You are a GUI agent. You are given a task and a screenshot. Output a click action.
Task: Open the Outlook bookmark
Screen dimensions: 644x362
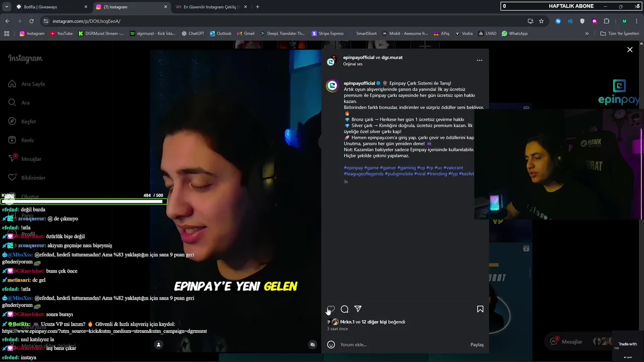pos(220,34)
